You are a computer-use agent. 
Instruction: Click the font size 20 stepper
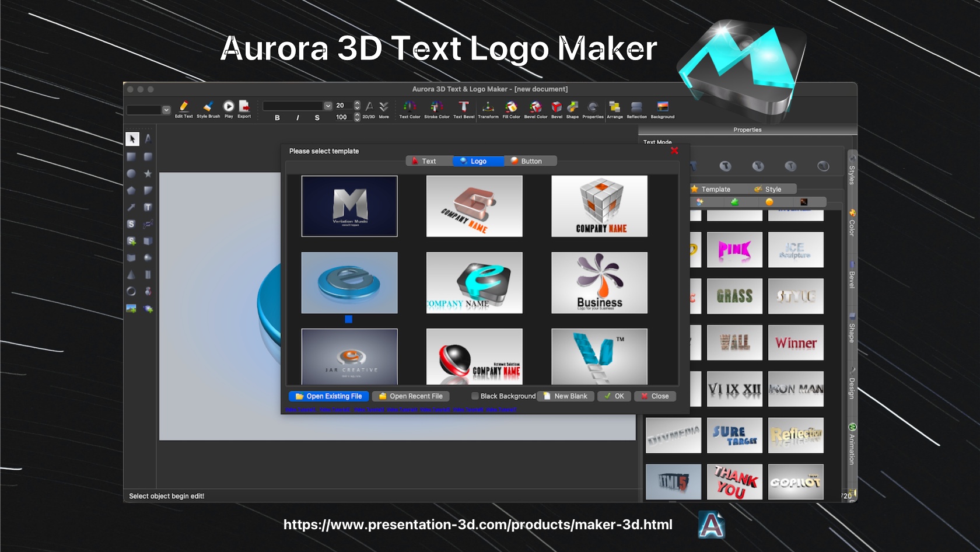click(357, 106)
